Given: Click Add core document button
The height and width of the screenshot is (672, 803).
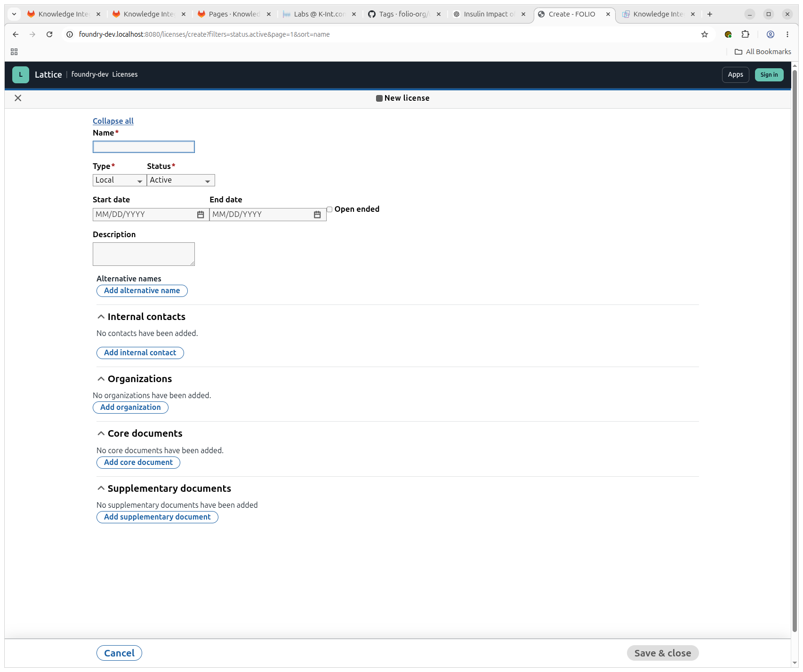Looking at the screenshot, I should pos(138,463).
